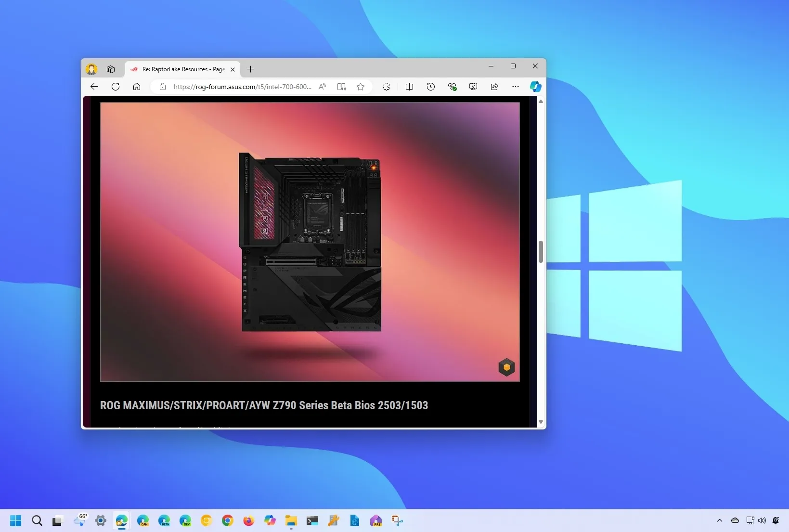Viewport: 789px width, 532px height.
Task: Start Read aloud for the page
Action: pos(322,87)
